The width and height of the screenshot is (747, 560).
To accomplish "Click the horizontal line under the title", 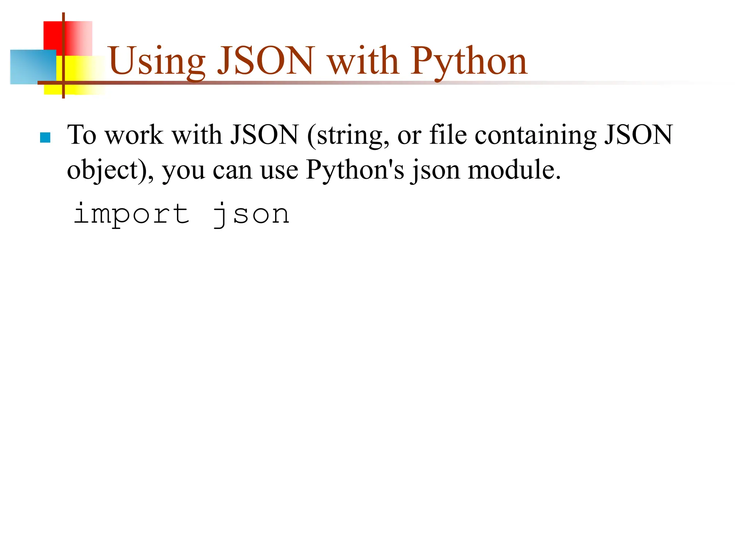I will tap(365, 83).
